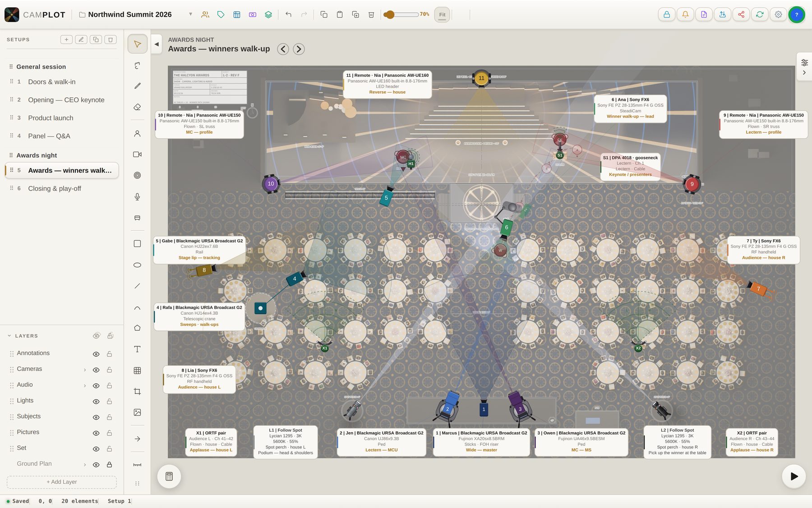Choose the person subject tool

[x=138, y=134]
